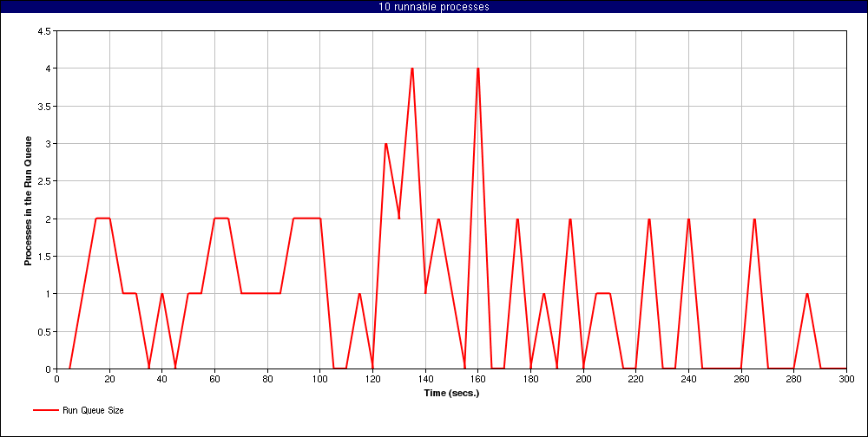Click the peak of 1 at 40 seconds
Image resolution: width=868 pixels, height=437 pixels.
162,294
